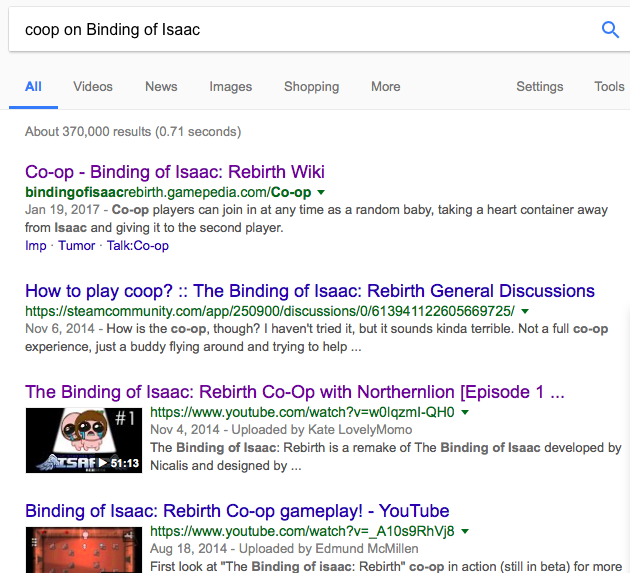
Task: Open the Talk:Co-op sitelink
Action: (138, 246)
